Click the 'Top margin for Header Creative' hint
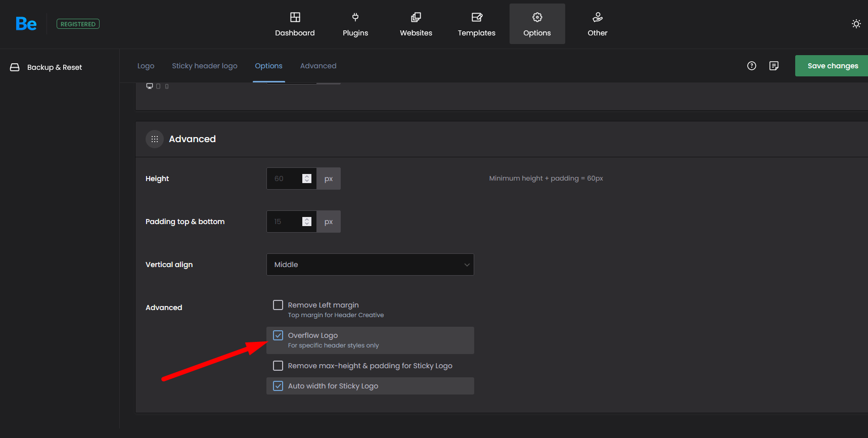This screenshot has height=438, width=868. tap(336, 315)
